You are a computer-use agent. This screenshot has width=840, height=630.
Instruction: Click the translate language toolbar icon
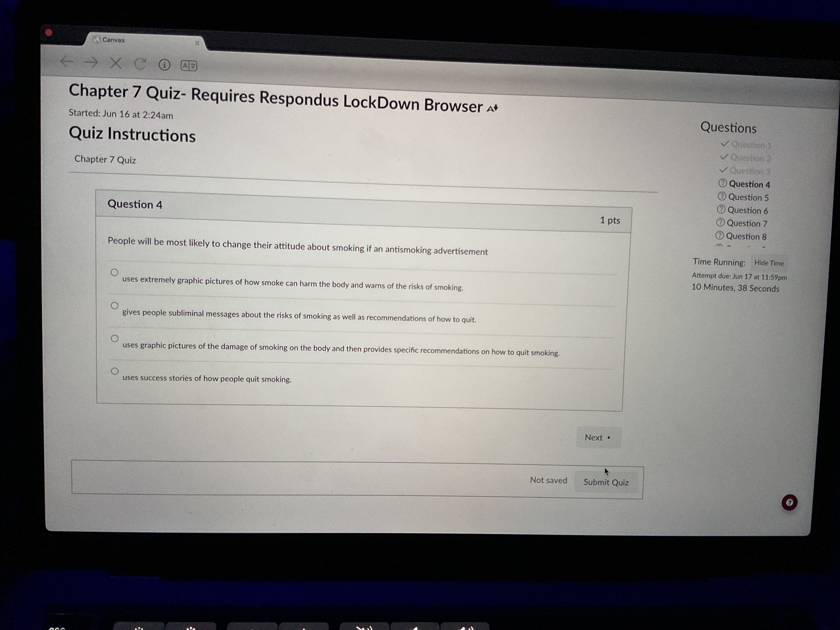(189, 66)
